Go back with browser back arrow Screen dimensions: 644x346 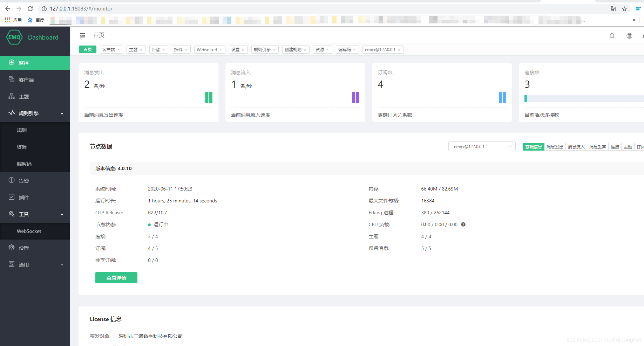[x=8, y=9]
